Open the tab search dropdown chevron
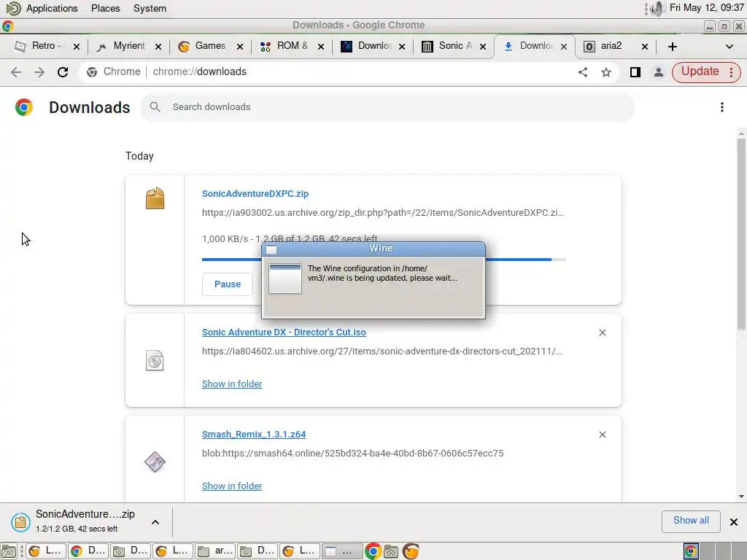Viewport: 747px width, 560px height. pyautogui.click(x=729, y=47)
